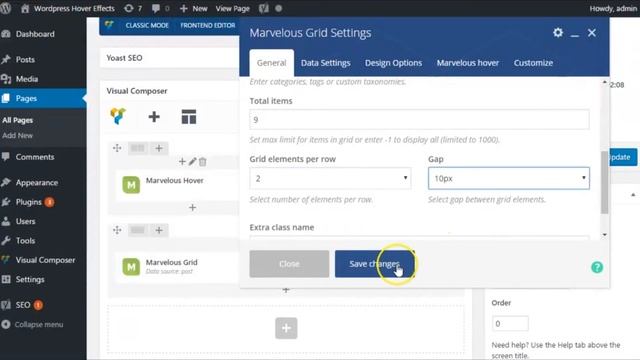This screenshot has width=640, height=360.
Task: Click the gray Close button
Action: pos(289,264)
